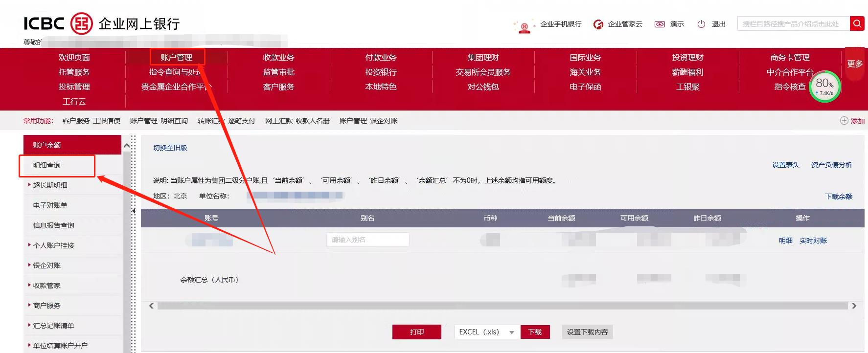The image size is (868, 353).
Task: Click 实时对账 link in account row
Action: click(813, 241)
